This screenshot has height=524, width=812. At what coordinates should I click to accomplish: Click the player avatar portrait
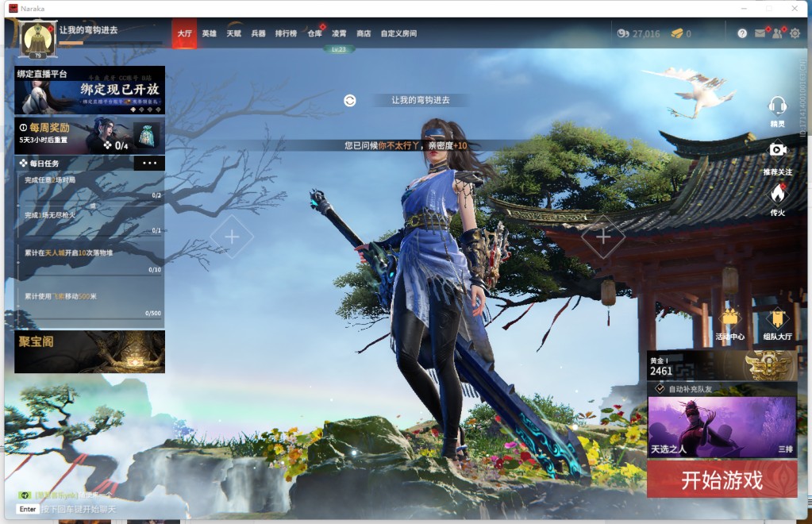tap(37, 40)
